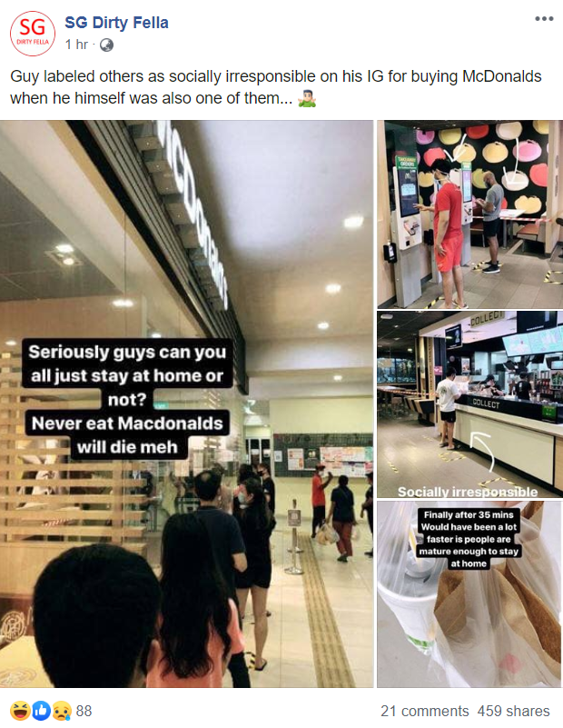Open the takeaway bag photo
The image size is (563, 728).
click(x=469, y=594)
